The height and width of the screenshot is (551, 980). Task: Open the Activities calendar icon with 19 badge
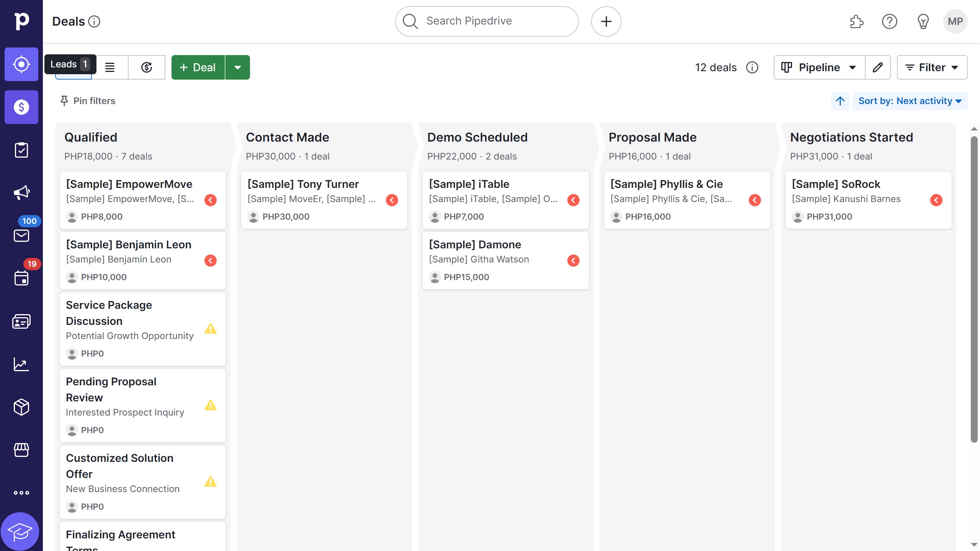pyautogui.click(x=21, y=278)
